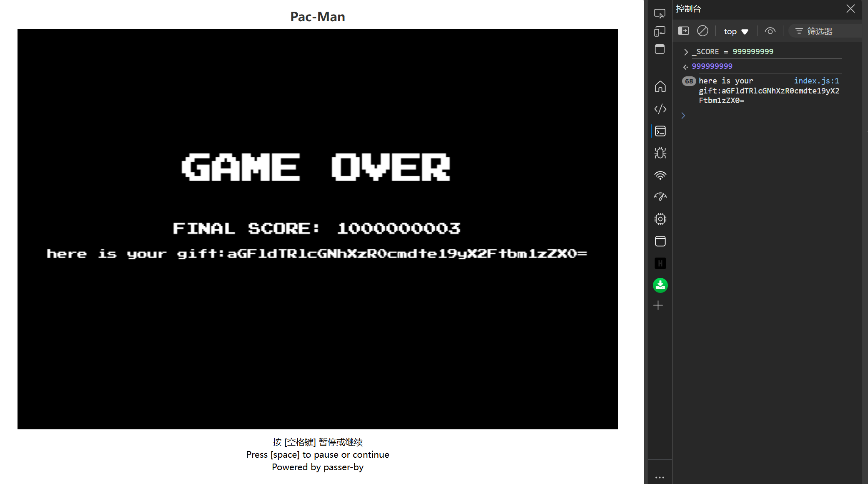This screenshot has height=484, width=868.
Task: Toggle the console sidebar button
Action: [x=683, y=31]
